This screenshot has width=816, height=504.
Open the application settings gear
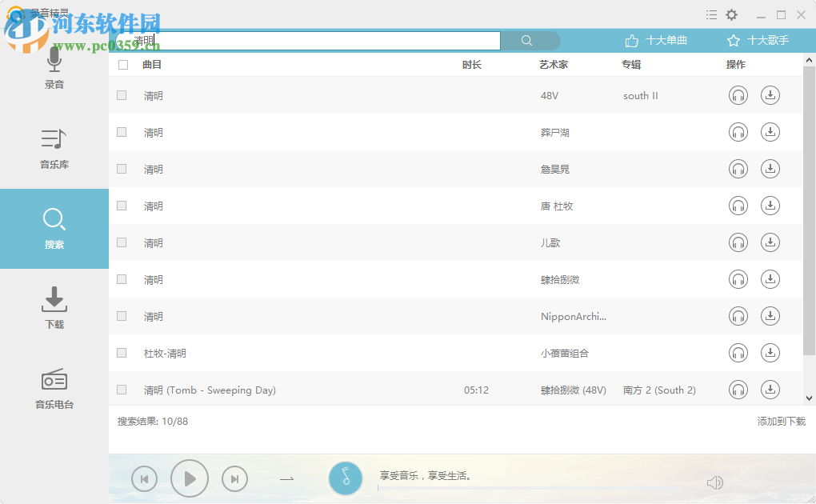pos(731,14)
